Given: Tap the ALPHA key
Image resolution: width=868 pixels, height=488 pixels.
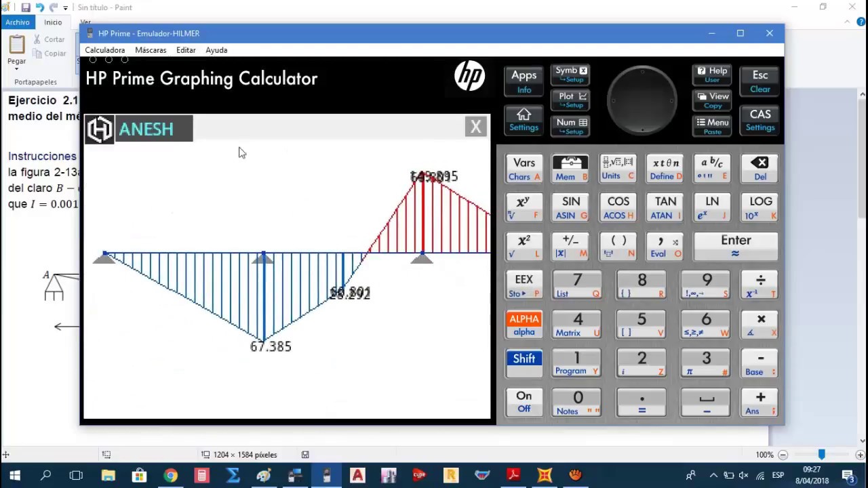Looking at the screenshot, I should [x=524, y=324].
